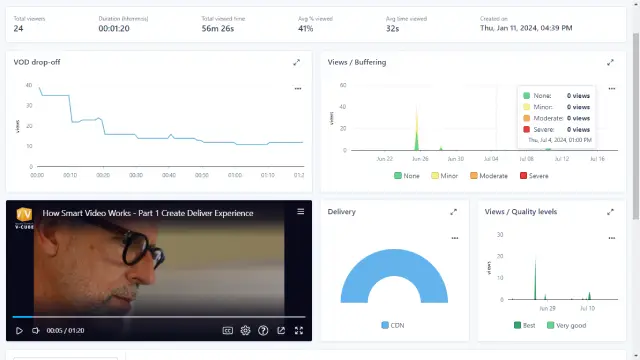Click the video time display 00:05 / 01:20
Screen dimensions: 640x360
click(x=65, y=331)
